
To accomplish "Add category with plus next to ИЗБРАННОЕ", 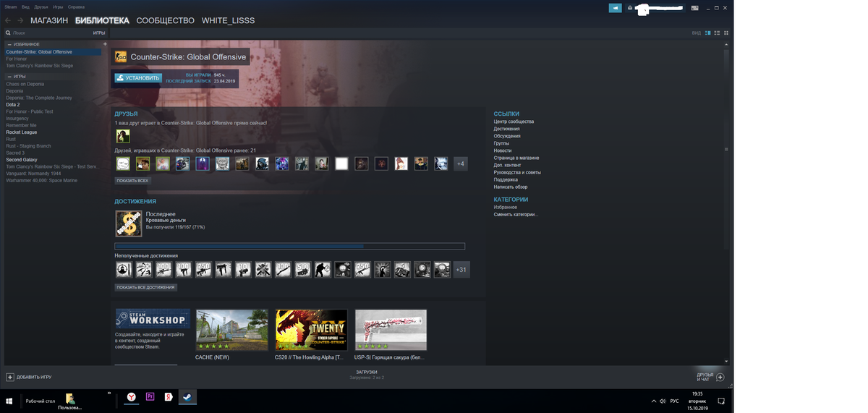I will click(105, 45).
